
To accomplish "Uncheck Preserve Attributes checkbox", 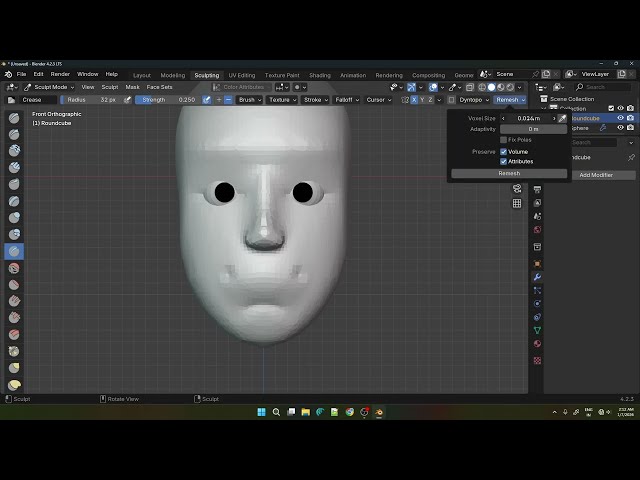I will click(504, 161).
